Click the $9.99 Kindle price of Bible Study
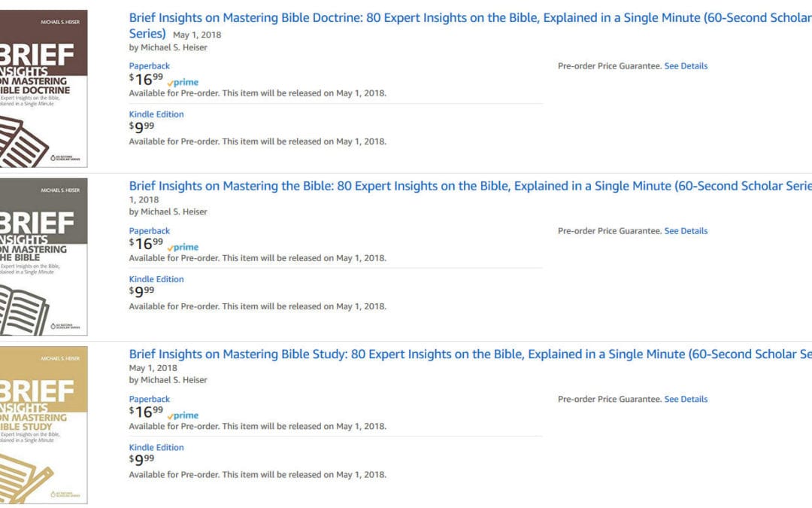The width and height of the screenshot is (812, 508). 141,460
